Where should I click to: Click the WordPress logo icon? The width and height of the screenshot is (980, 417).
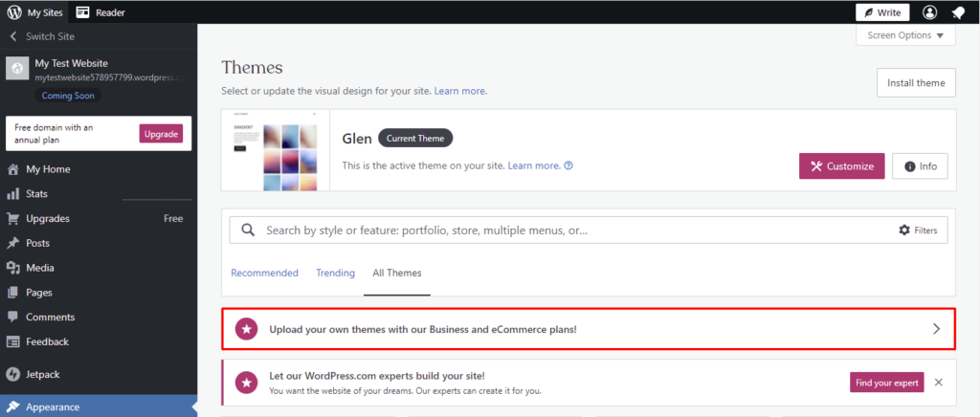point(13,11)
